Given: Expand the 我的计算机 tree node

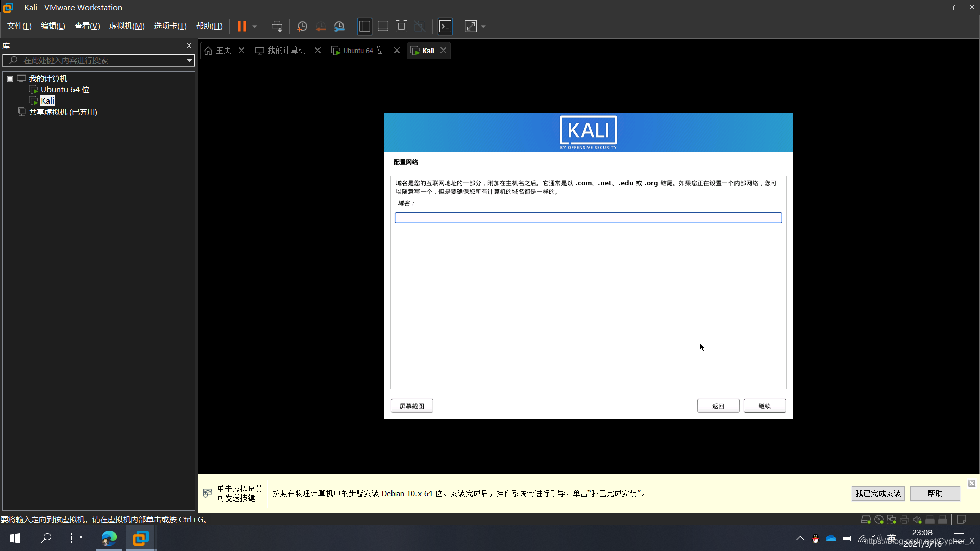Looking at the screenshot, I should tap(10, 78).
